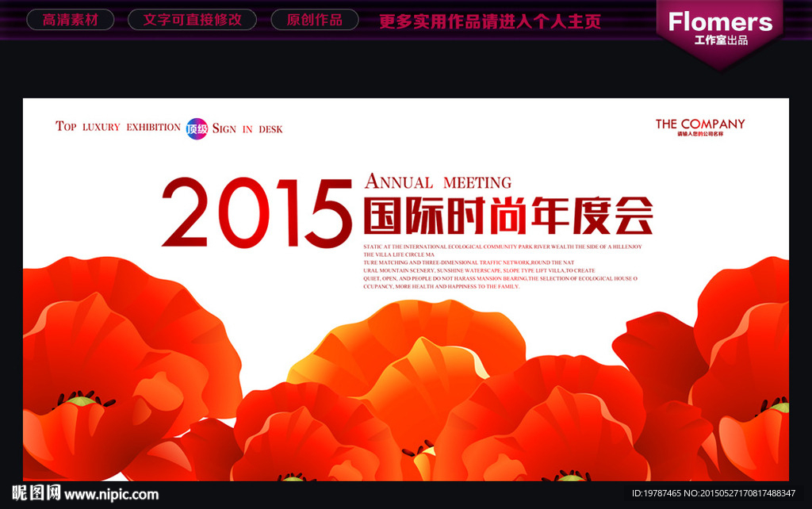Click the English paragraph starting 'STATIC AT THE INTERNATIONAL'
This screenshot has width=812, height=509.
pos(502,266)
